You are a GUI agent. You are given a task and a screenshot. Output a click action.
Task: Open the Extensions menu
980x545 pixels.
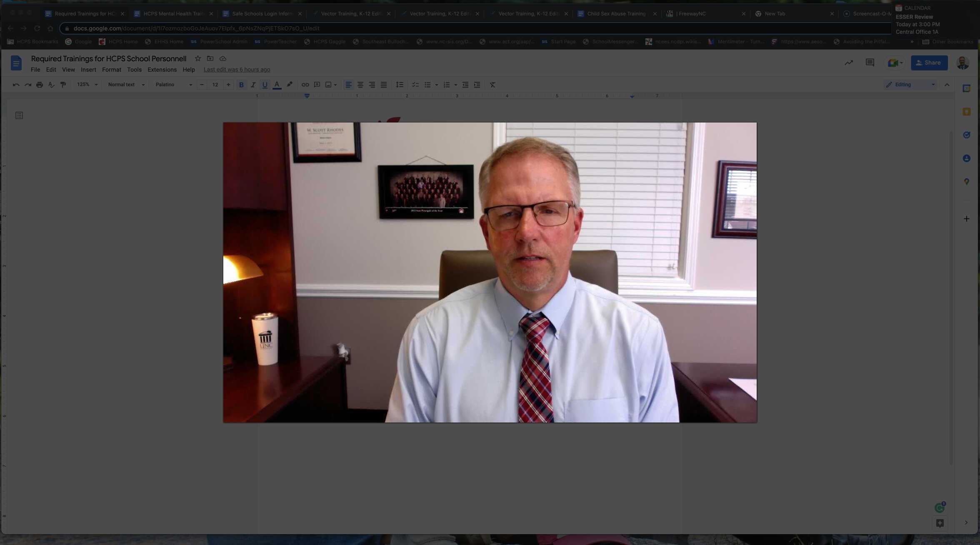(162, 70)
